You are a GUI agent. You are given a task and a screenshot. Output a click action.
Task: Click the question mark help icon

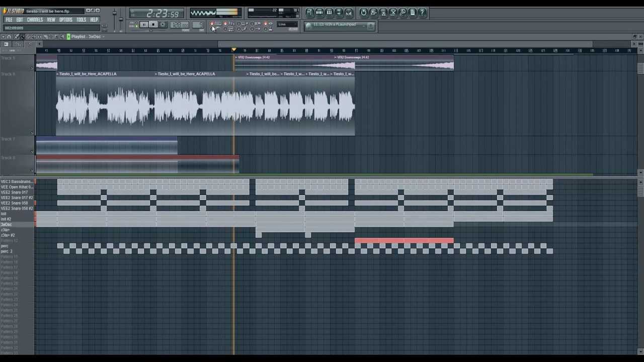point(422,13)
